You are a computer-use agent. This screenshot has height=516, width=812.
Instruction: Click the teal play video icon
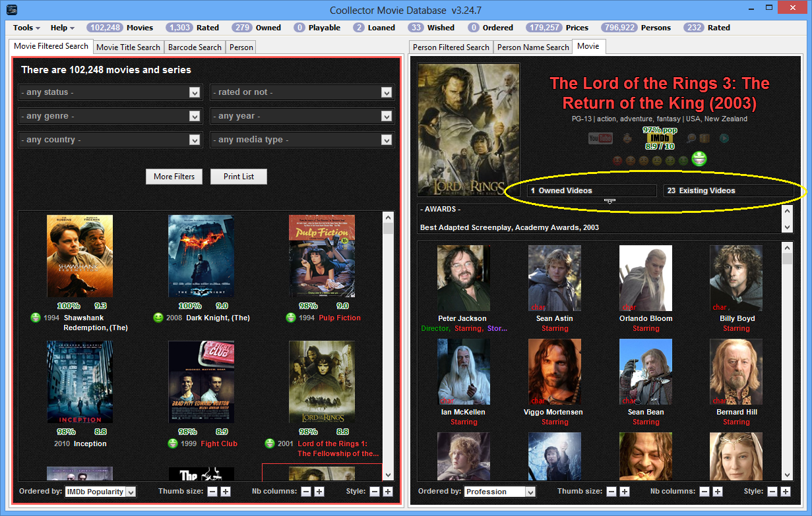(724, 138)
